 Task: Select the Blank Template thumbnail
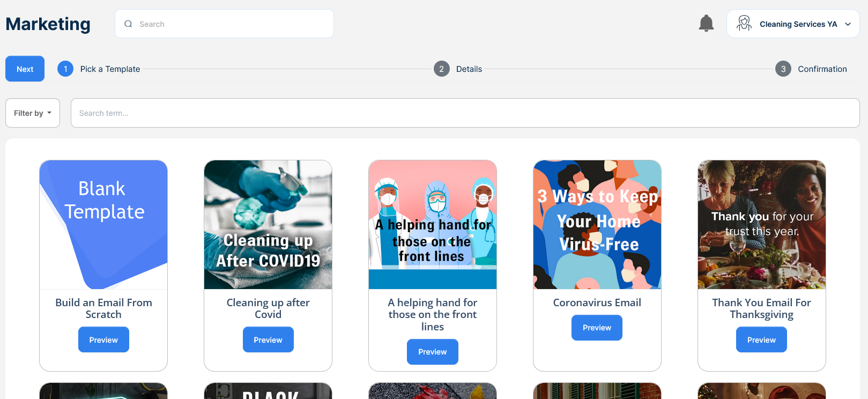pos(103,225)
